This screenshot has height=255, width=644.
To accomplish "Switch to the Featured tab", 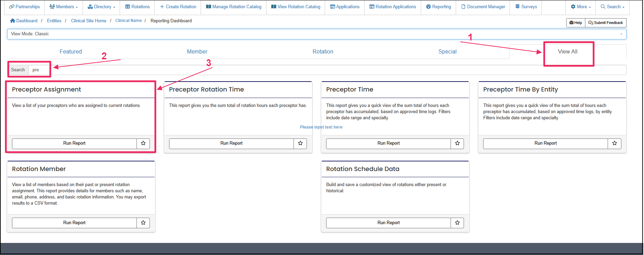I will [71, 51].
